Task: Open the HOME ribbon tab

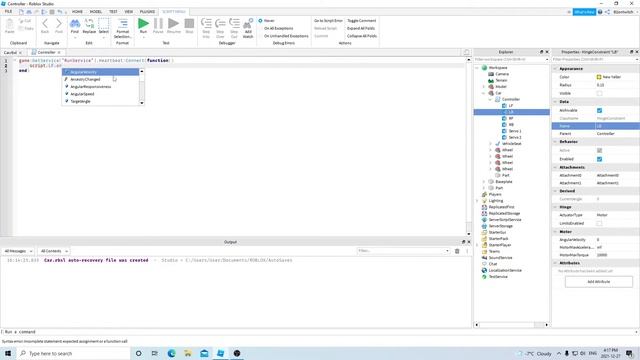Action: click(77, 11)
